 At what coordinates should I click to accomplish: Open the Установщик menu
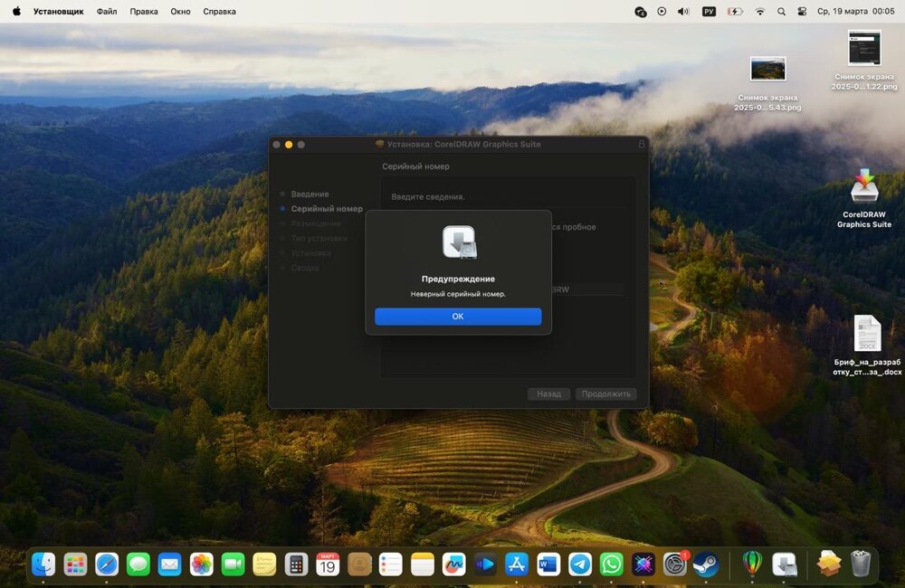[58, 11]
